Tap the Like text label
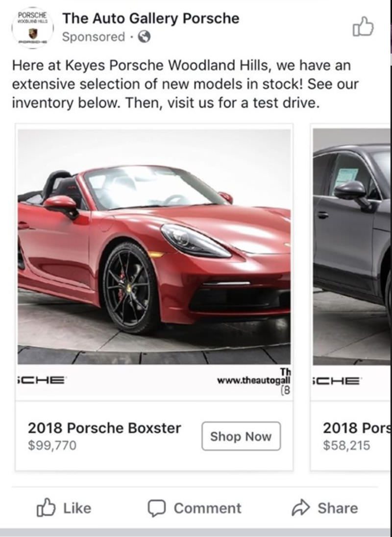The image size is (392, 537). pos(77,508)
